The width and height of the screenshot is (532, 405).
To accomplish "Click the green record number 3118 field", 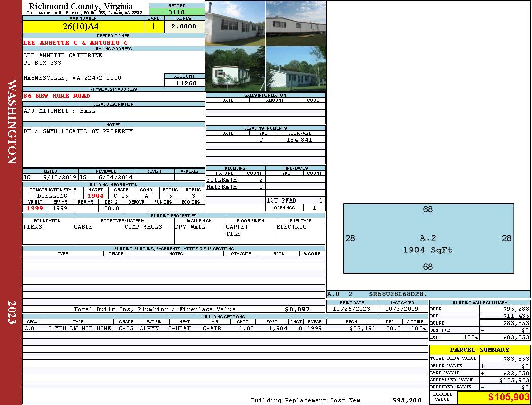I will coord(176,12).
